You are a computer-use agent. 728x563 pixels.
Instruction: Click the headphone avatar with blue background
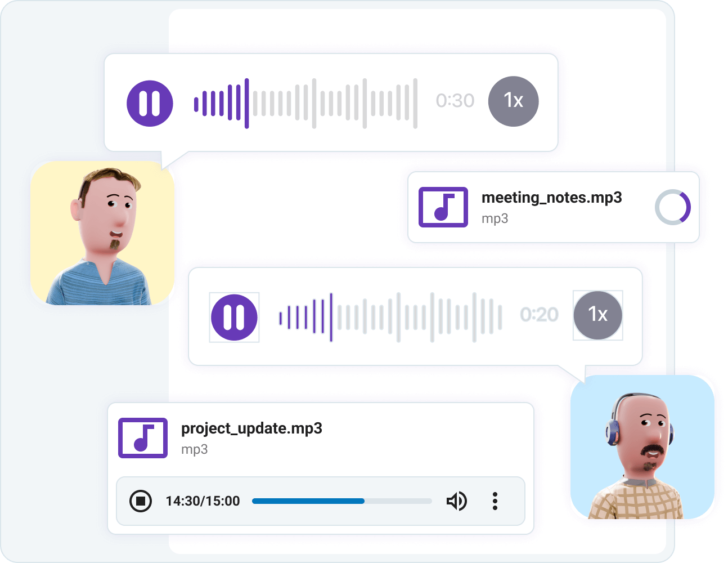click(x=642, y=447)
